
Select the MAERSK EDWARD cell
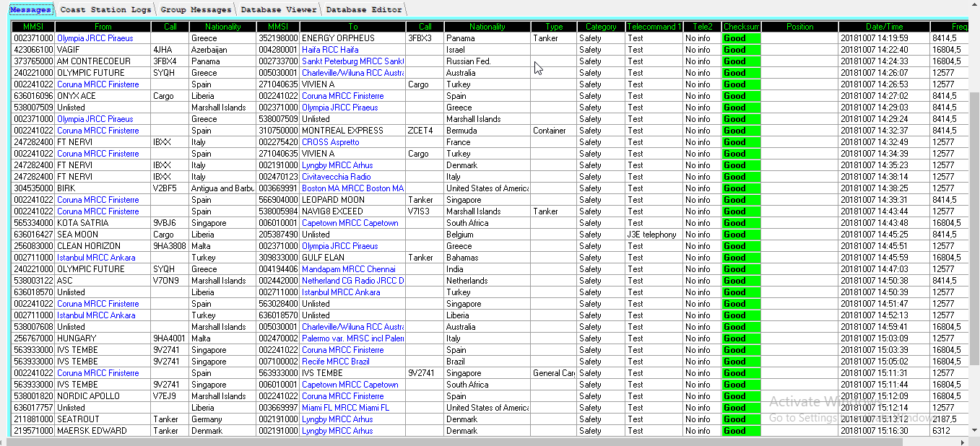pos(103,431)
